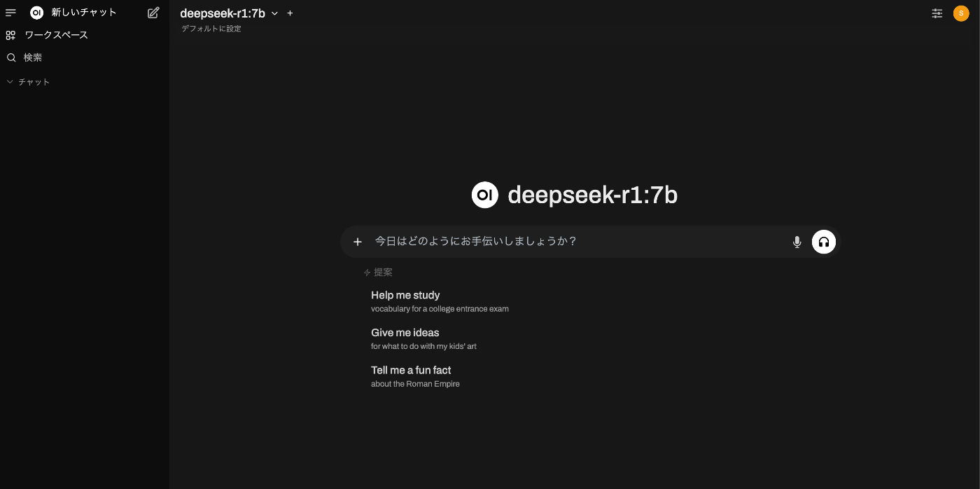This screenshot has height=489, width=980.
Task: Click the Open WebUI logo in the sidebar
Action: tap(37, 13)
